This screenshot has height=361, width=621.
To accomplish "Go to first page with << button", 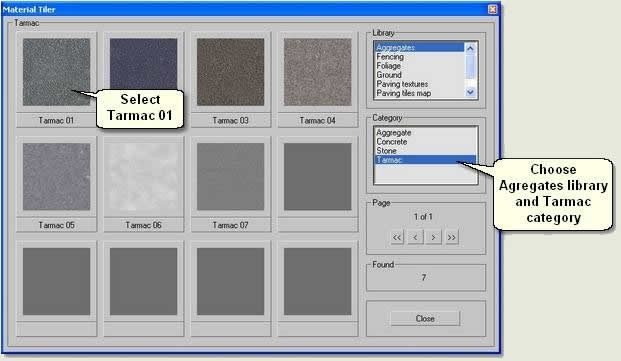I will [x=397, y=238].
